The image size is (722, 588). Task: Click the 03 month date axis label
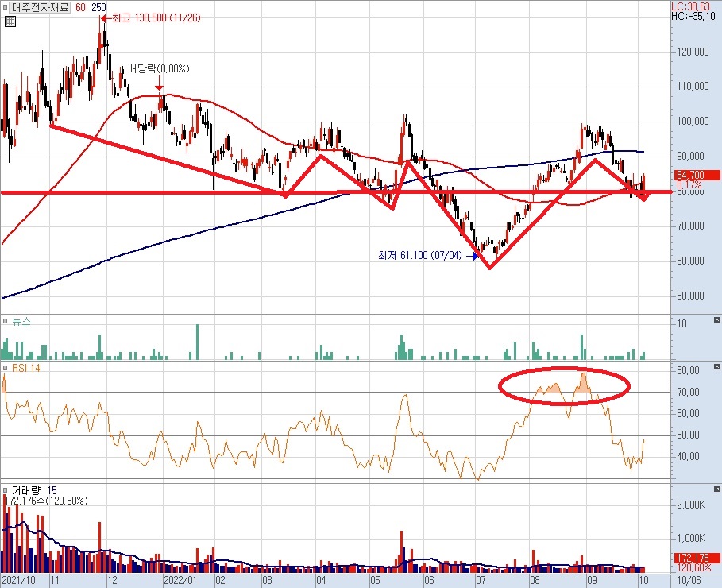267,580
